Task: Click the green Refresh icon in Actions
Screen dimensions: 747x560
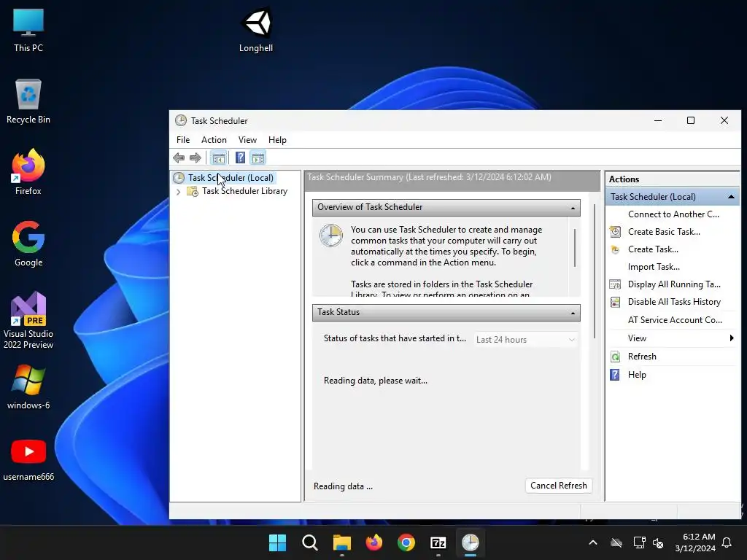Action: (x=616, y=357)
